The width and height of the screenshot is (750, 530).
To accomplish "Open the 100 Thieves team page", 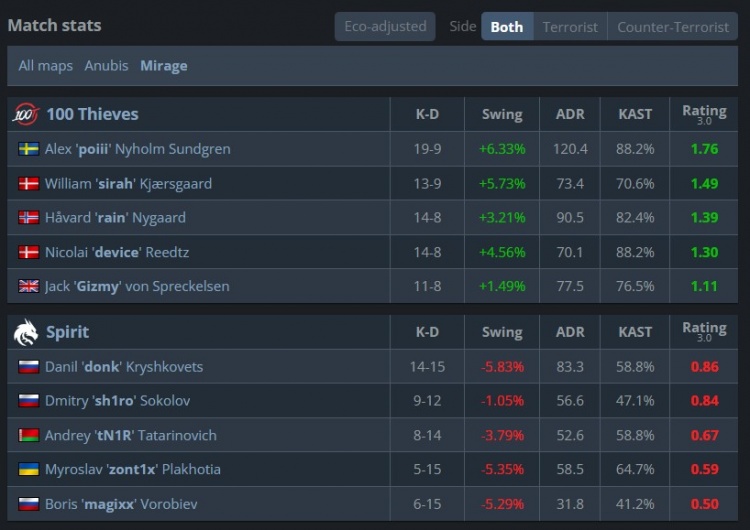I will 92,114.
